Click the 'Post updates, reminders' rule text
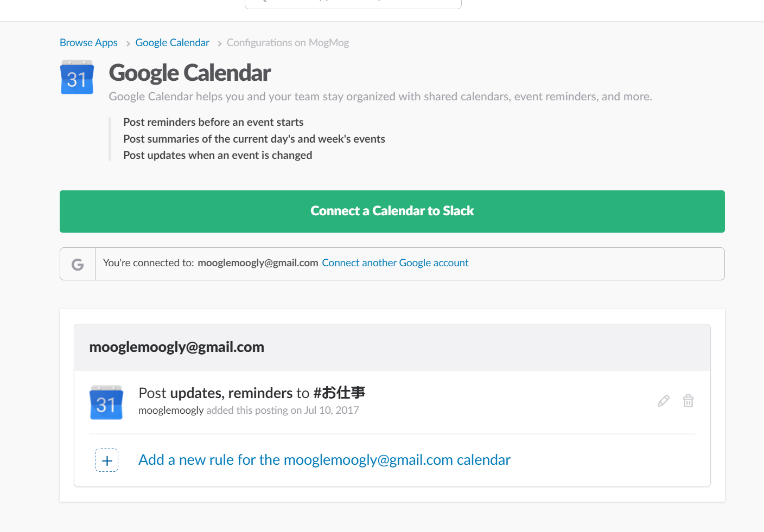 [215, 393]
